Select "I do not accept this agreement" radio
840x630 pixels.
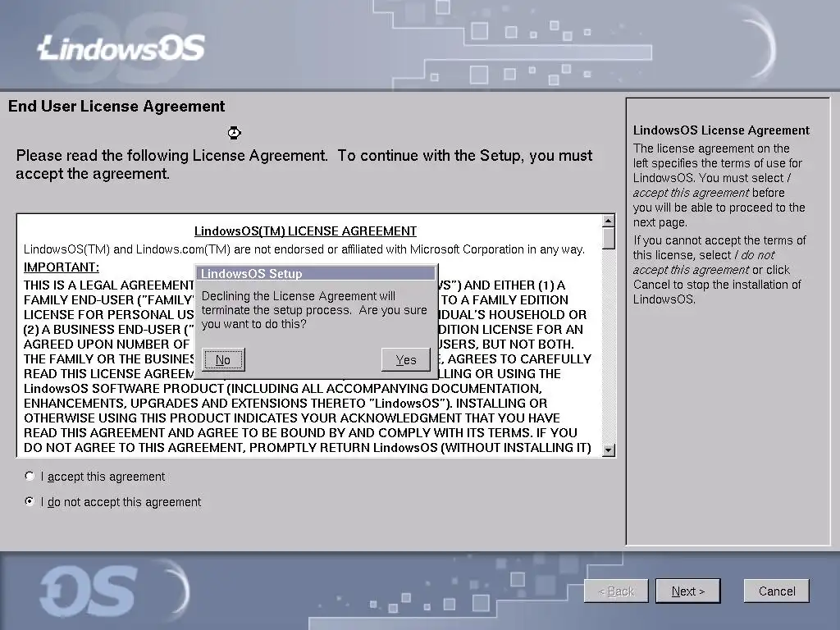30,501
